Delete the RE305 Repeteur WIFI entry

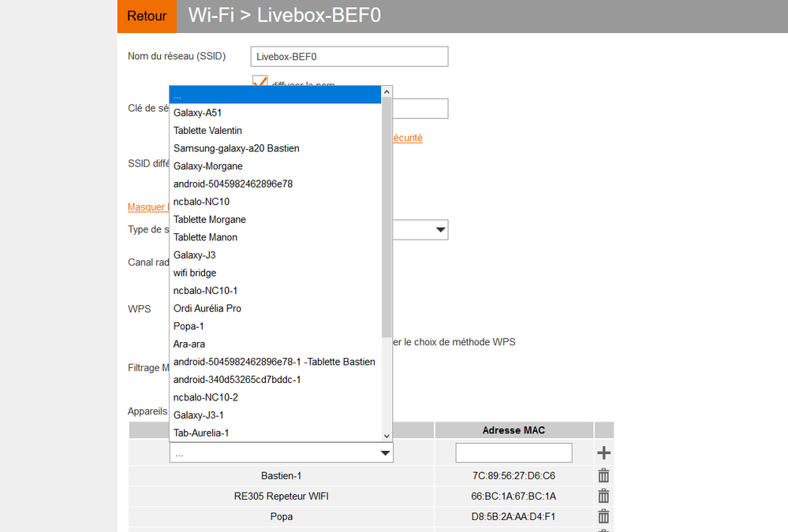point(603,496)
